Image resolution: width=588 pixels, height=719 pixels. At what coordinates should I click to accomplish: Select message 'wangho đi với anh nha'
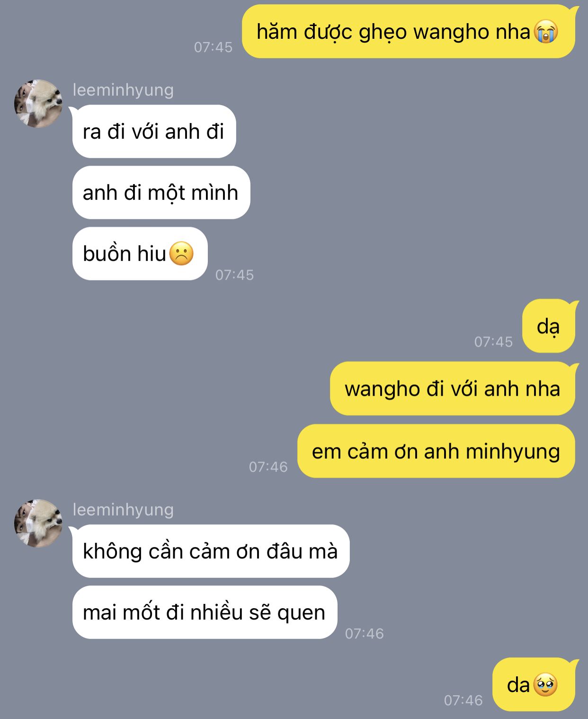[x=453, y=389]
